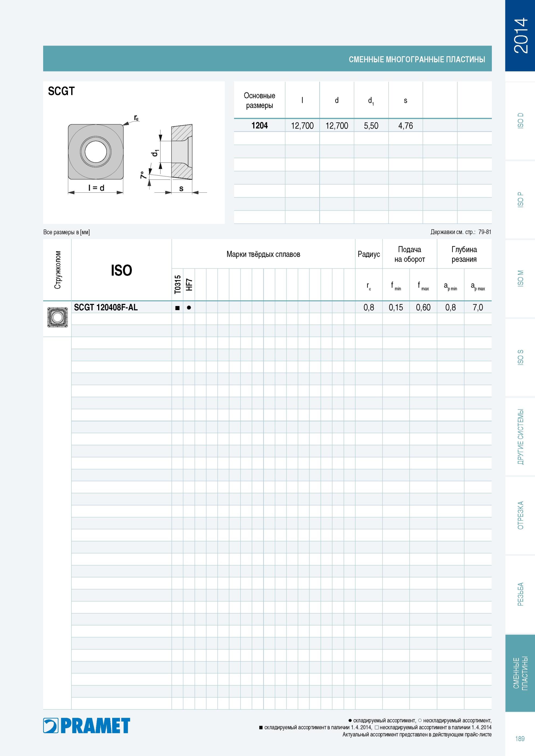Click the filled square under T0315
This screenshot has width=535, height=756.
177,308
